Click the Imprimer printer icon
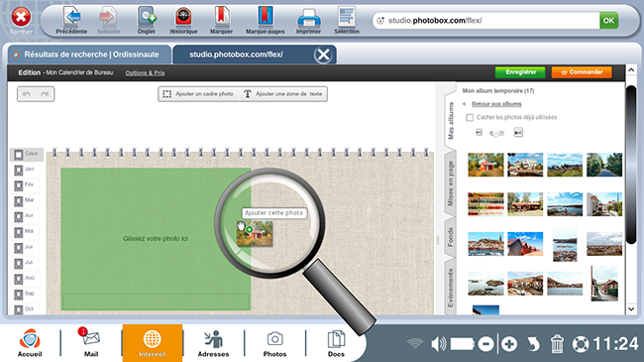Image resolution: width=644 pixels, height=362 pixels. click(308, 17)
